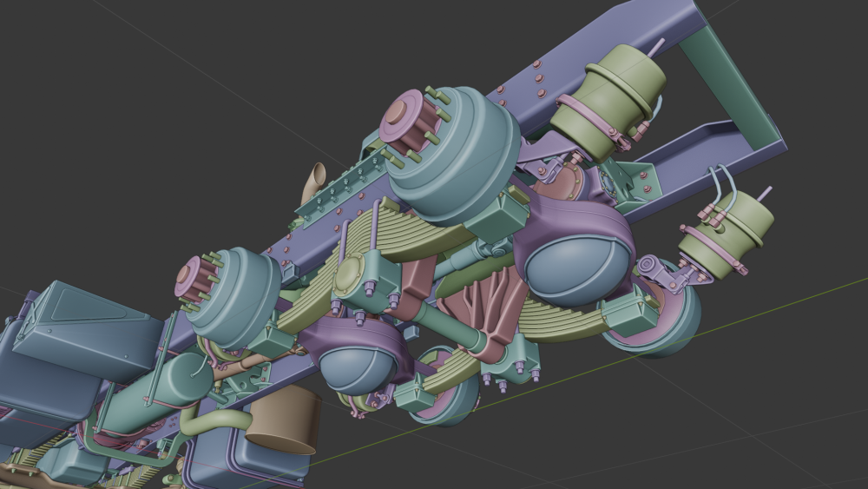Click the tan cylindrical tank at bottom

tap(285, 420)
